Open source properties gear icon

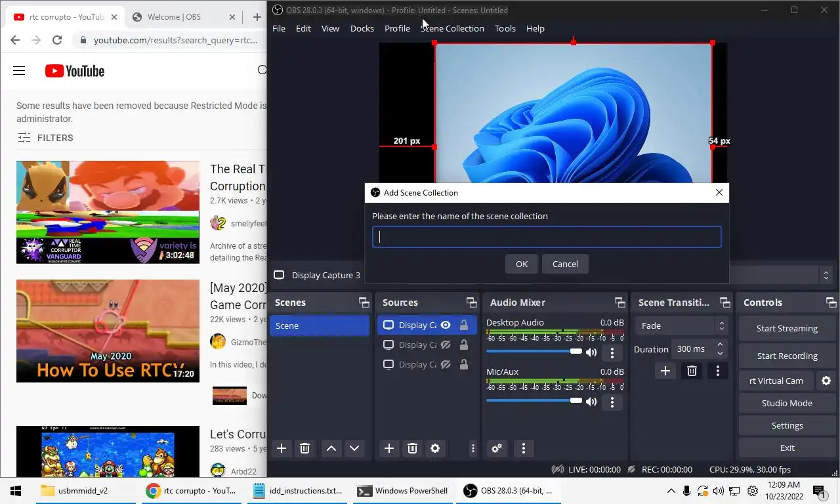435,448
